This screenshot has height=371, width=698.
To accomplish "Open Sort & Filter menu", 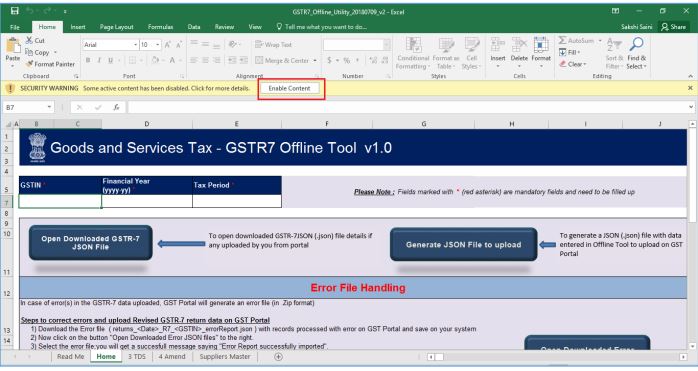I will click(614, 53).
